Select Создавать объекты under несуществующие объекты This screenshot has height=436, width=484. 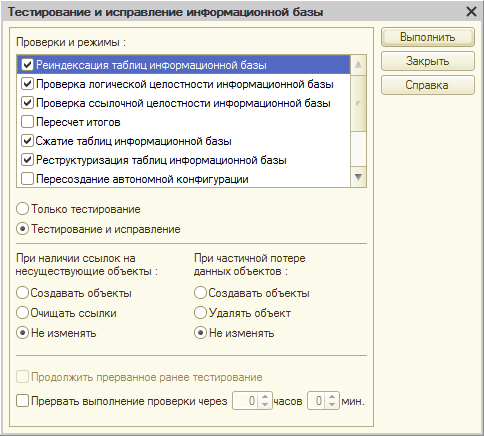pyautogui.click(x=22, y=293)
